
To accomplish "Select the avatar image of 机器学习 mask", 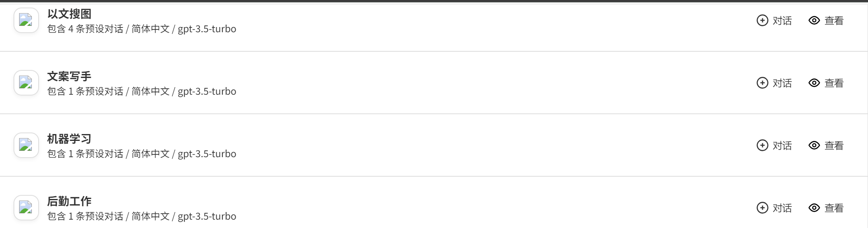I will click(x=26, y=145).
